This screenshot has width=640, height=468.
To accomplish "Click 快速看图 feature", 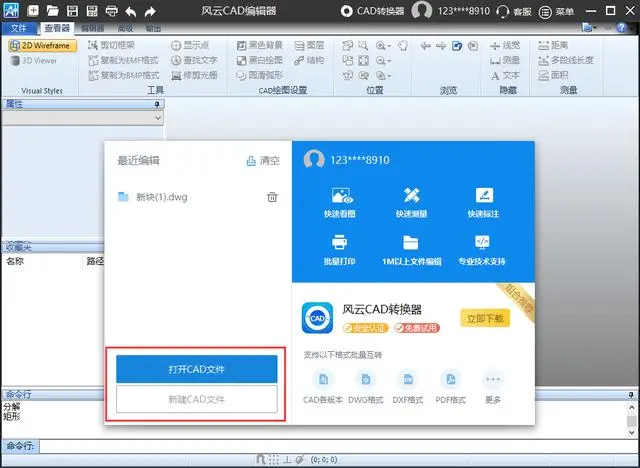I will coord(340,203).
